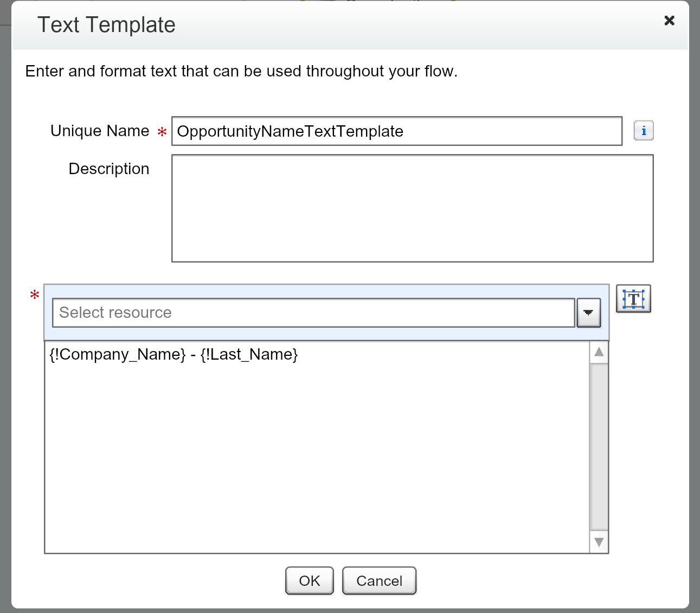Click the Unique Name label
Screen dimensions: 700x613
pos(100,131)
